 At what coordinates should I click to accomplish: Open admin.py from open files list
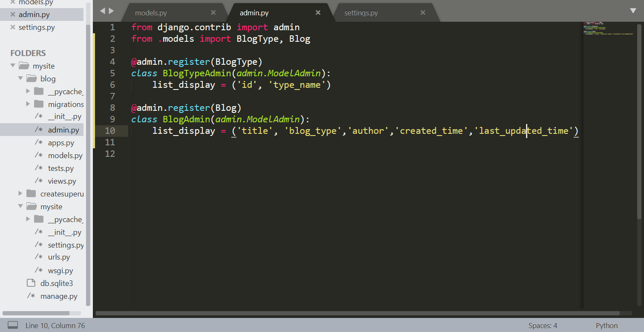(x=34, y=14)
